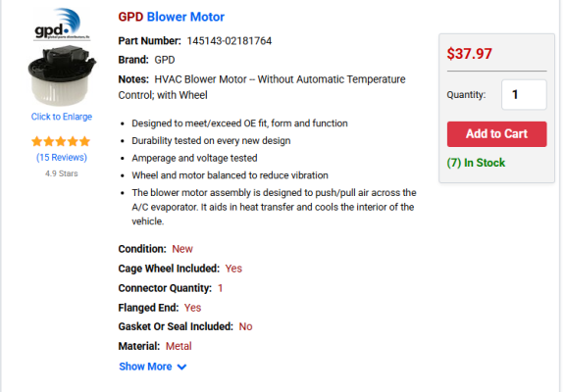Click the Material 'Metal' value

(x=179, y=346)
